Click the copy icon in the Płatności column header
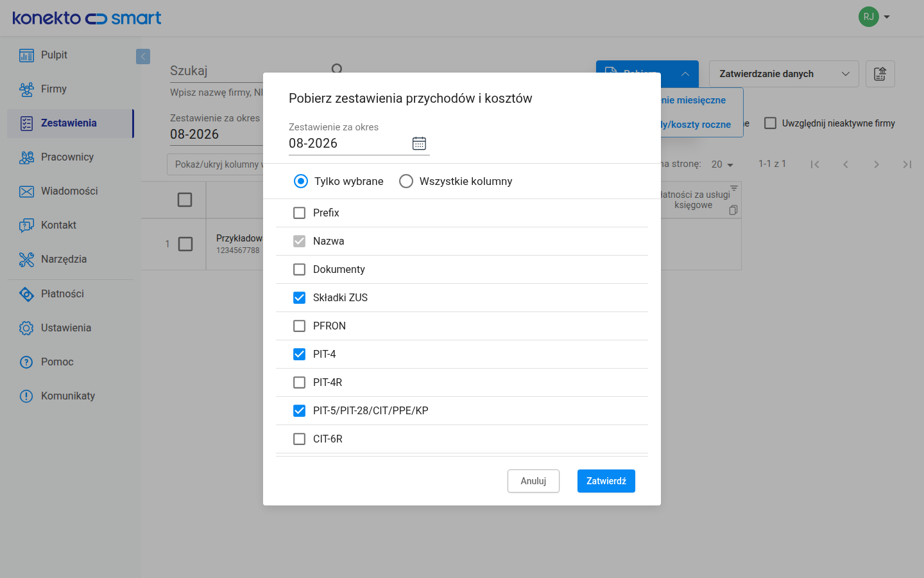This screenshot has width=924, height=578. point(733,210)
